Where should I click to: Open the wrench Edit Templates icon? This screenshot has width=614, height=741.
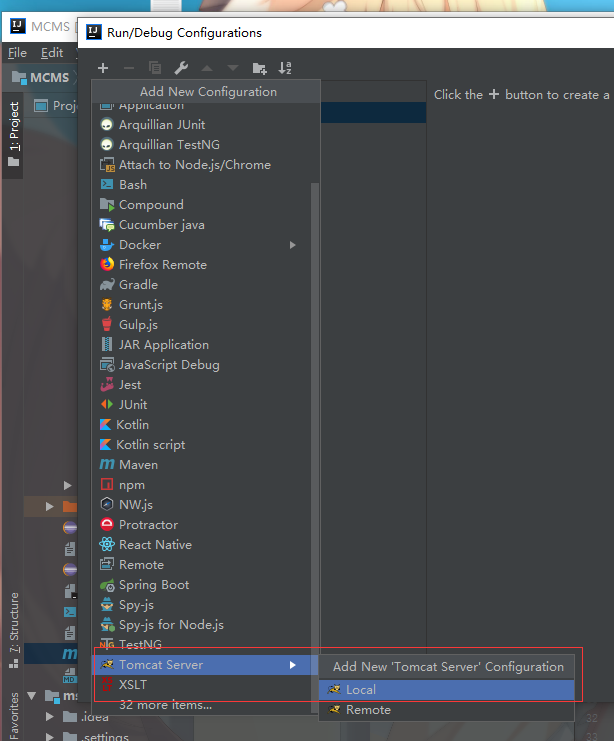click(181, 68)
